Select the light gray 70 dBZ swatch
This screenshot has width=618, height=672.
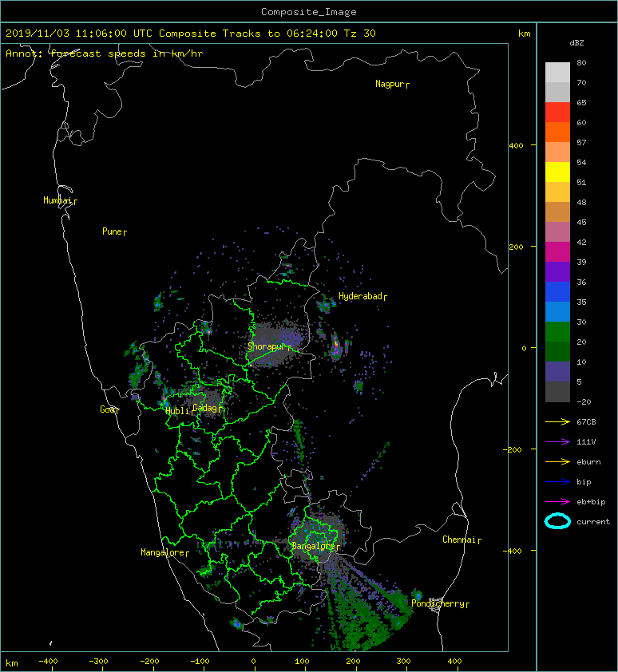pyautogui.click(x=557, y=72)
